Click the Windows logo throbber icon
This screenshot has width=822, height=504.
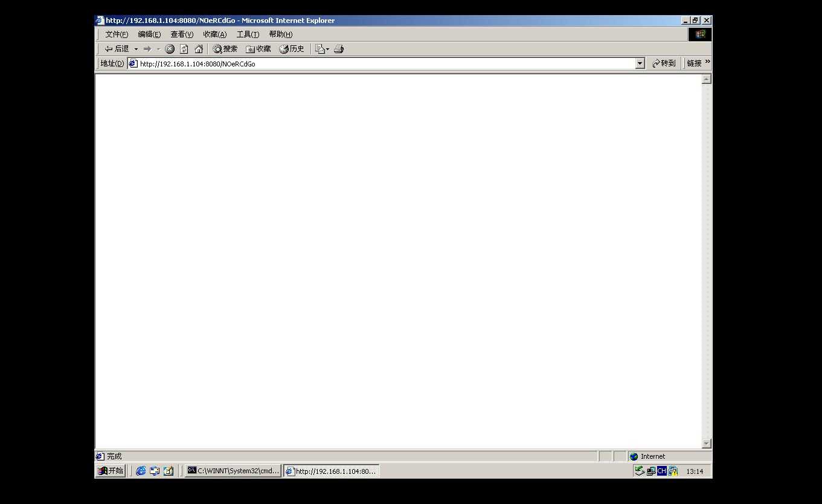(700, 34)
